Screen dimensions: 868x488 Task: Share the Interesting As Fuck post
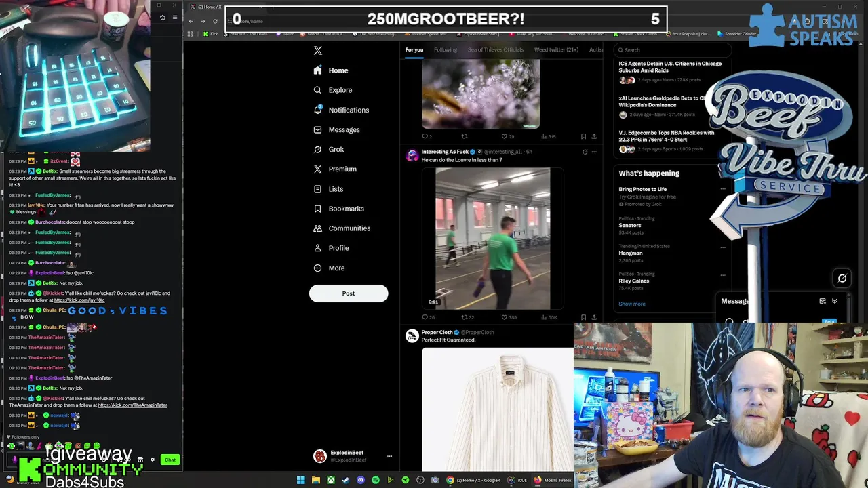click(x=594, y=317)
